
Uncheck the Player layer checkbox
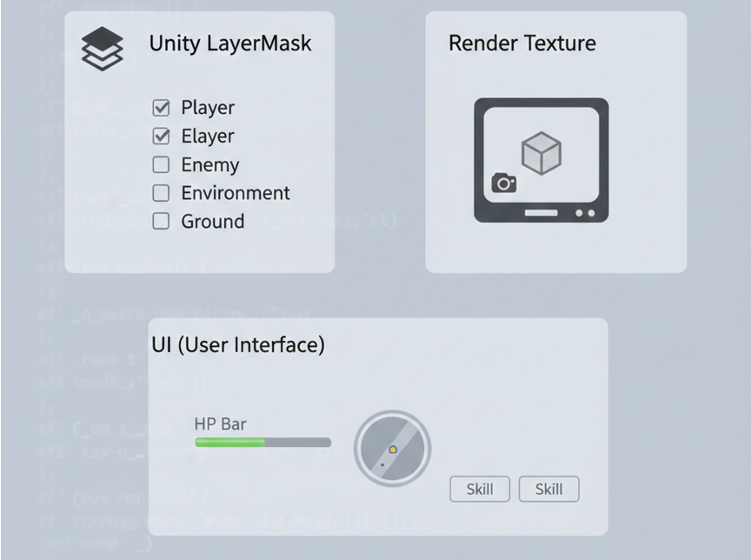coord(161,108)
